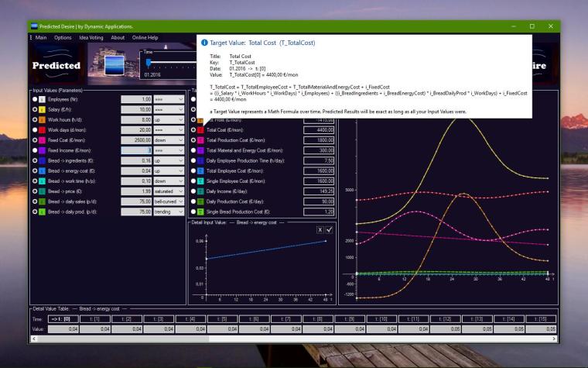Open the Online Help menu
Image resolution: width=588 pixels, height=368 pixels.
(x=145, y=37)
